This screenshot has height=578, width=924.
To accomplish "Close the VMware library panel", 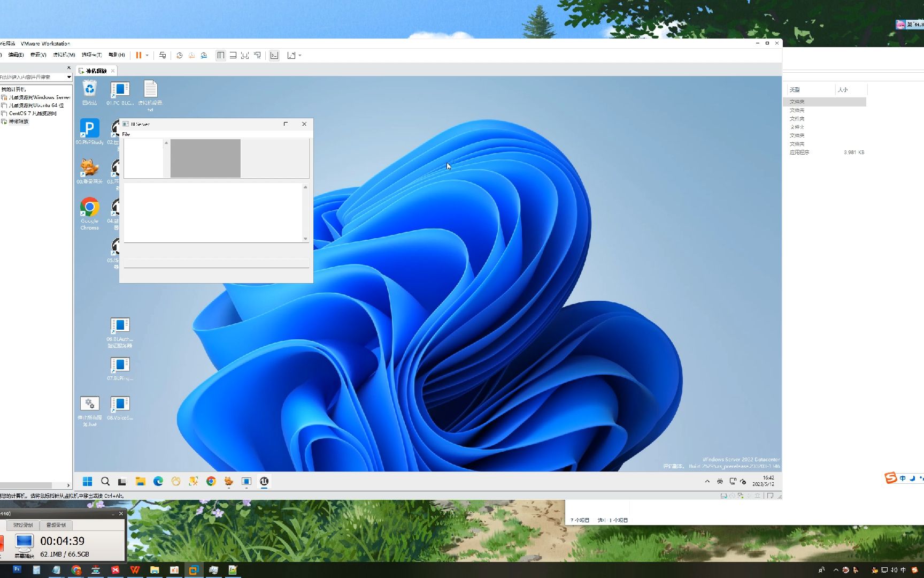I will (68, 68).
